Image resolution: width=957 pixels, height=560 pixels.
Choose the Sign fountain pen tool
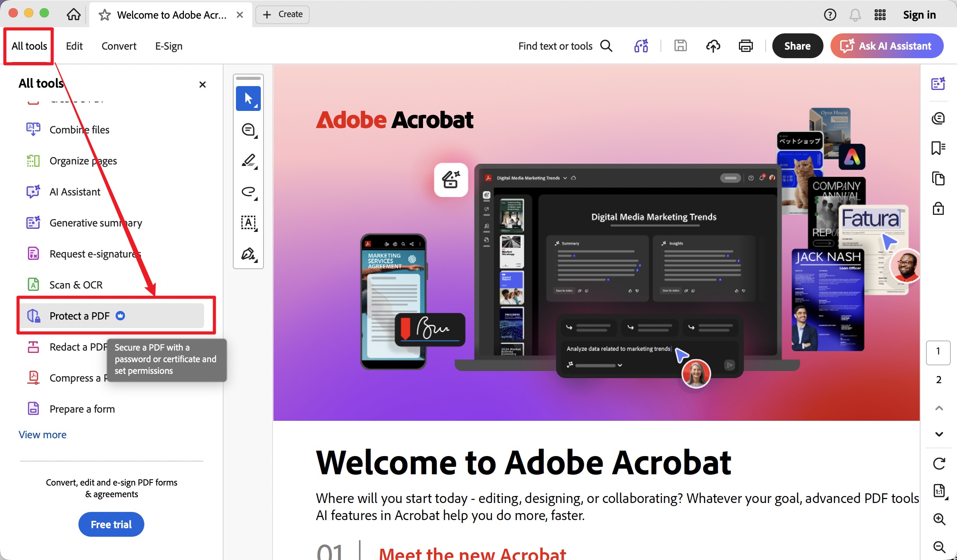tap(248, 254)
